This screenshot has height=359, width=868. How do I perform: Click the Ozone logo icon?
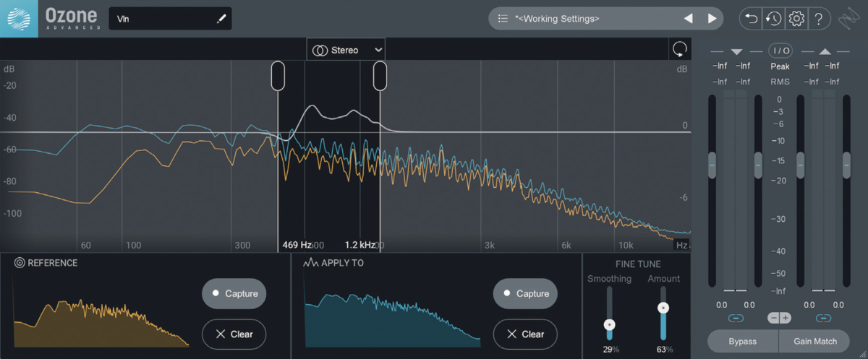(x=19, y=19)
